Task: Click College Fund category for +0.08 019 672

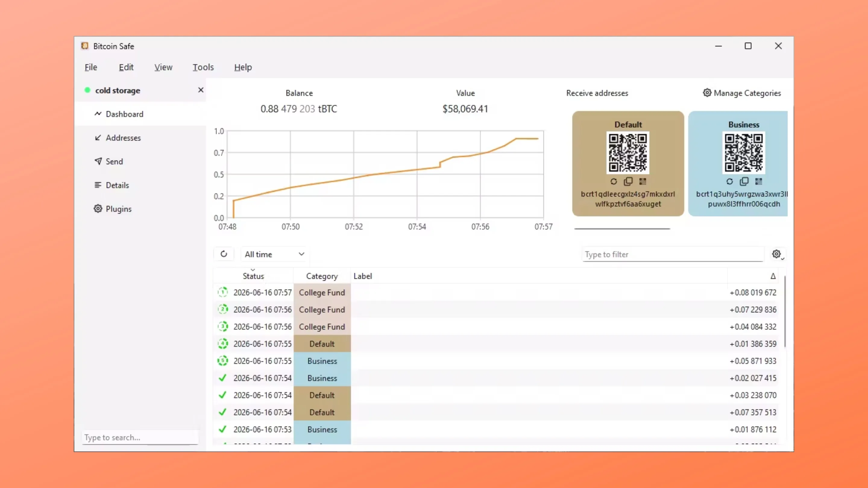Action: (322, 292)
